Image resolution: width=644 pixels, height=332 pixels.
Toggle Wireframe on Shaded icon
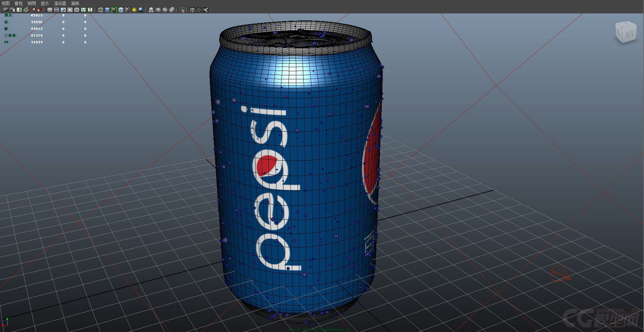coord(121,10)
